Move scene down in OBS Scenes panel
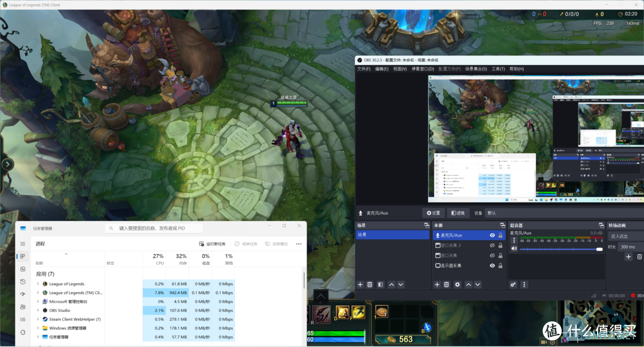 401,284
